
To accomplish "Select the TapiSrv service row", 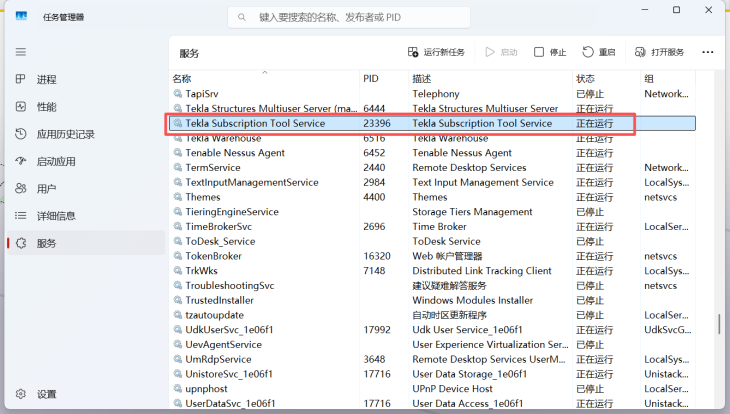I will point(432,94).
